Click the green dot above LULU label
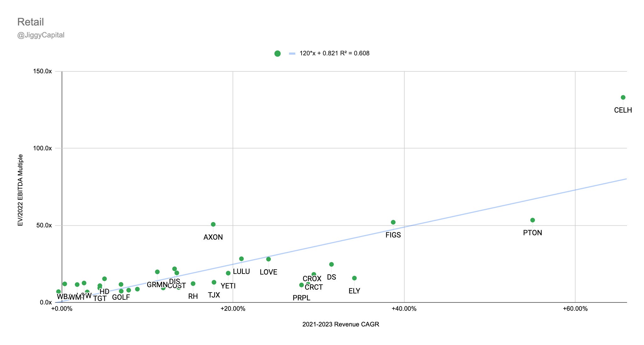Screen dimensions: 644x345 (x=241, y=259)
